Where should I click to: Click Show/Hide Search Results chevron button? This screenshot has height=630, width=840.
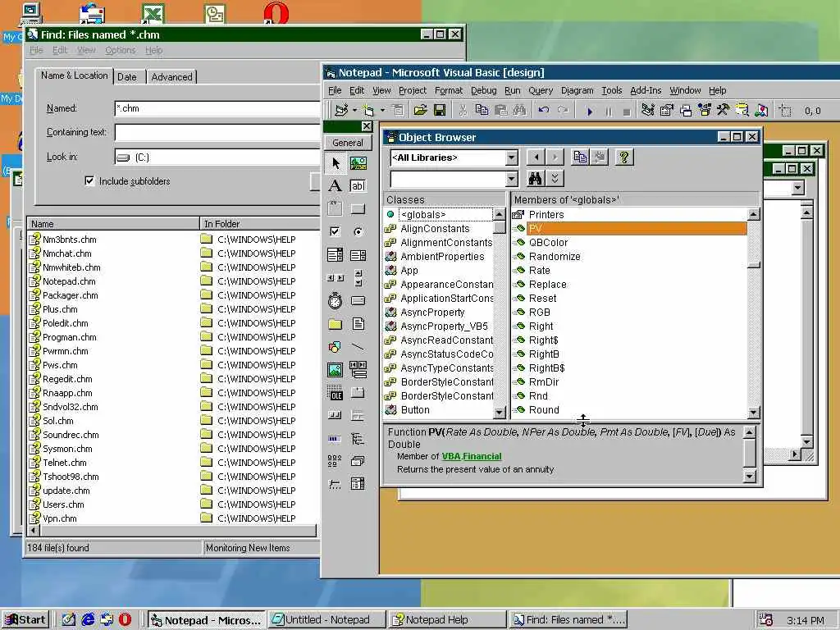tap(555, 178)
